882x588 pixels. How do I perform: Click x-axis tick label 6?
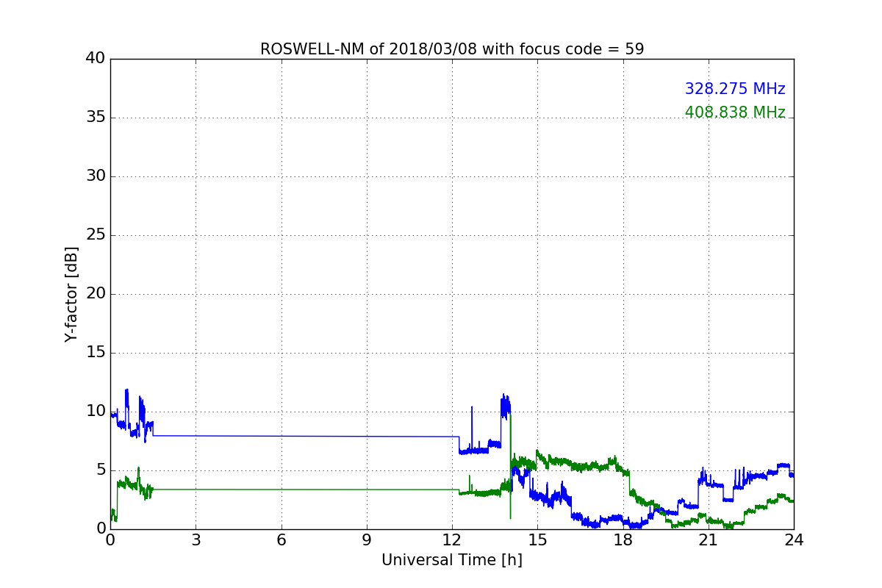(x=281, y=539)
